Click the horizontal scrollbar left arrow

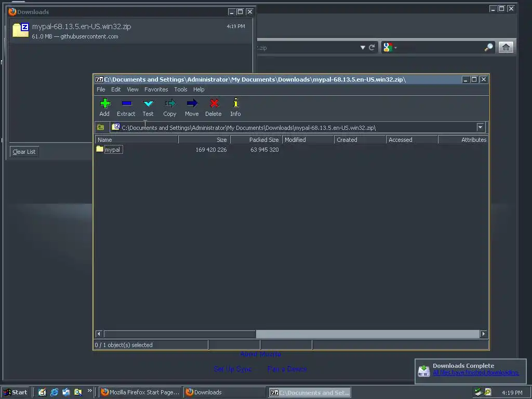click(99, 334)
